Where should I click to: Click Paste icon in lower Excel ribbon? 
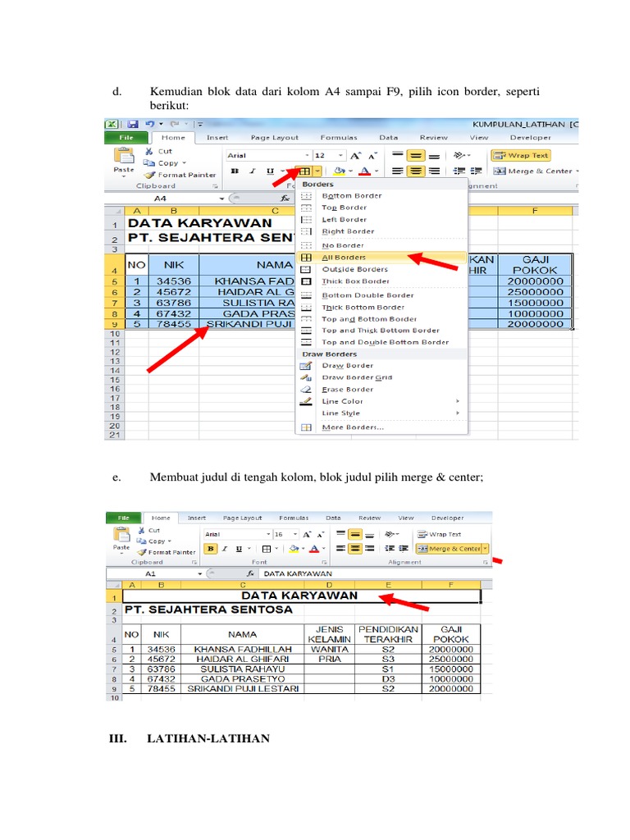point(121,534)
